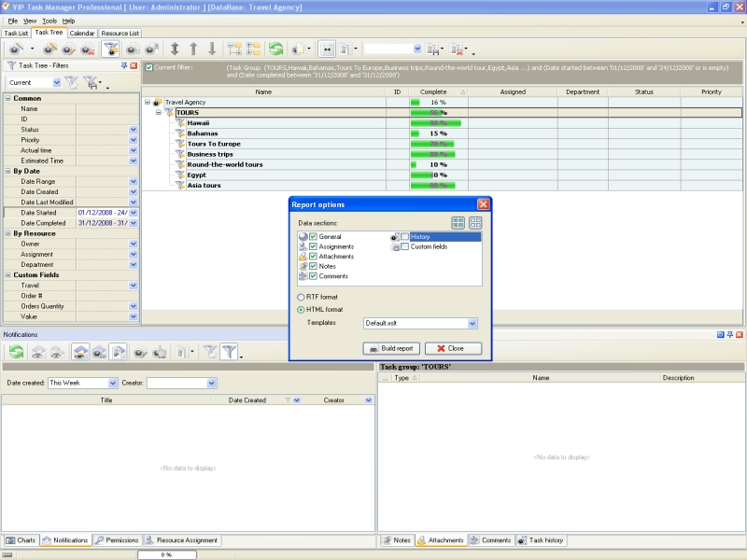Click the green refresh icon in main toolbar

pos(275,49)
